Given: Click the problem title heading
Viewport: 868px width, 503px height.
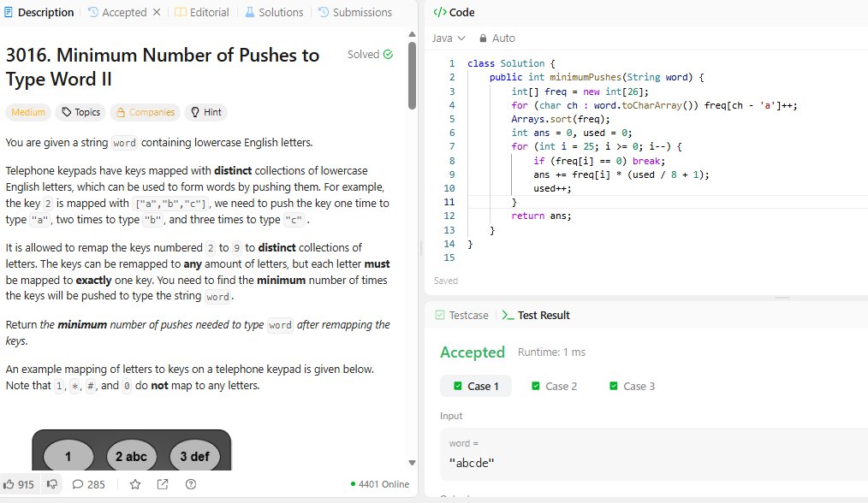Looking at the screenshot, I should click(162, 67).
